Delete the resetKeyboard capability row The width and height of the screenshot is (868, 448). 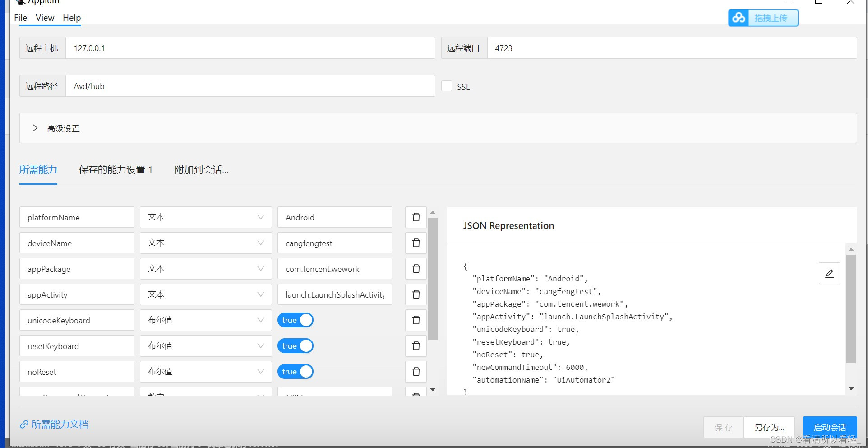coord(416,346)
